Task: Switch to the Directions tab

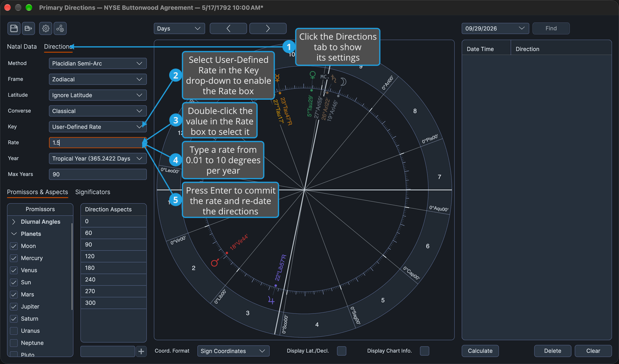Action: tap(58, 47)
